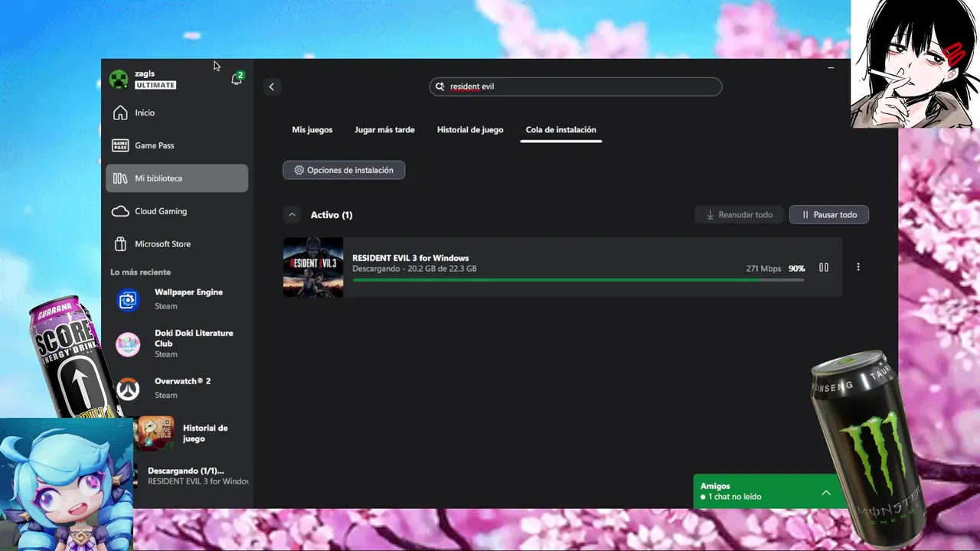This screenshot has height=551, width=980.
Task: Click Pausar todo button
Action: click(x=828, y=215)
